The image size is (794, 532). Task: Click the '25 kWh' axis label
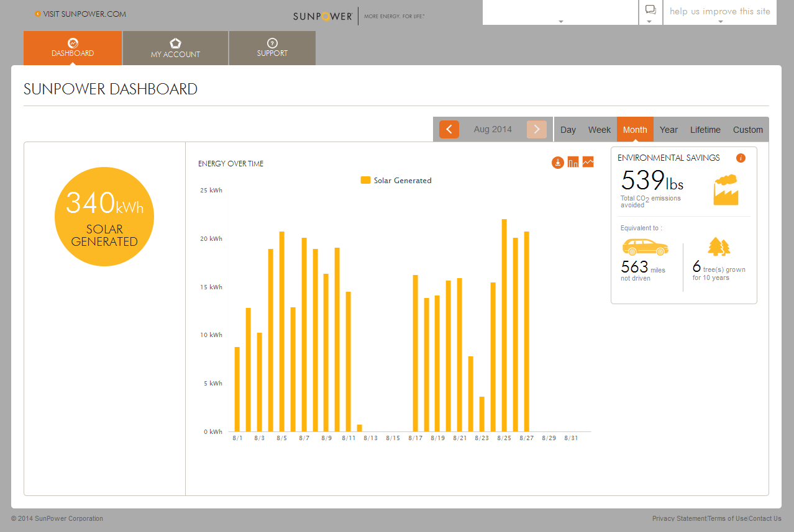(211, 191)
